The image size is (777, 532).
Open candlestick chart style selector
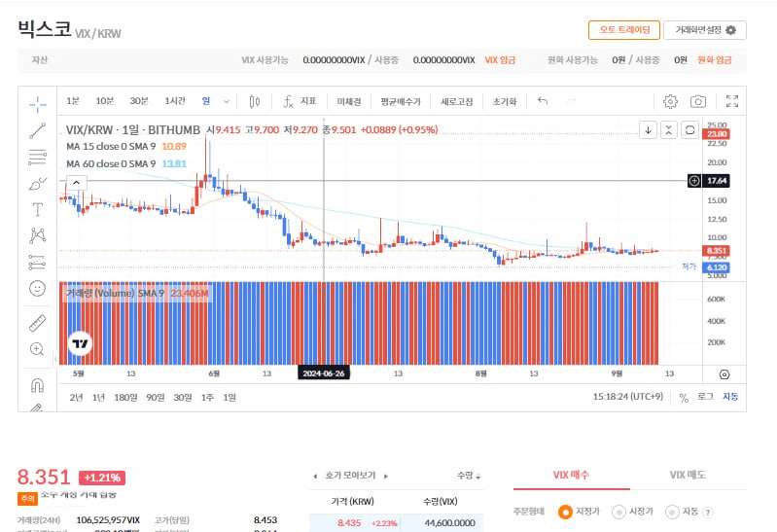(x=254, y=102)
